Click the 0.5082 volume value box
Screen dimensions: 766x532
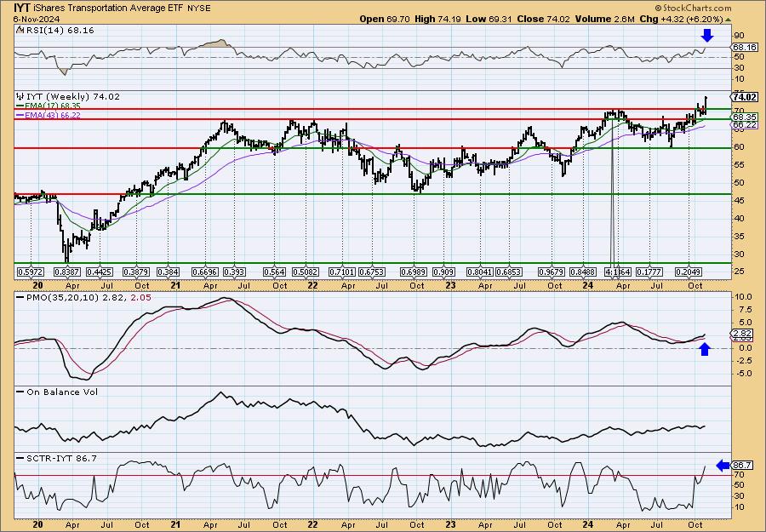(306, 272)
